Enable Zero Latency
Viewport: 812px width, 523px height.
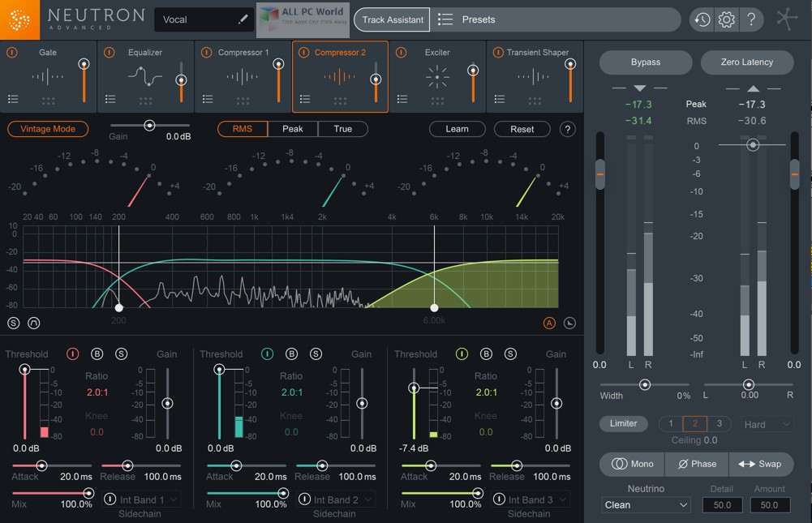747,62
